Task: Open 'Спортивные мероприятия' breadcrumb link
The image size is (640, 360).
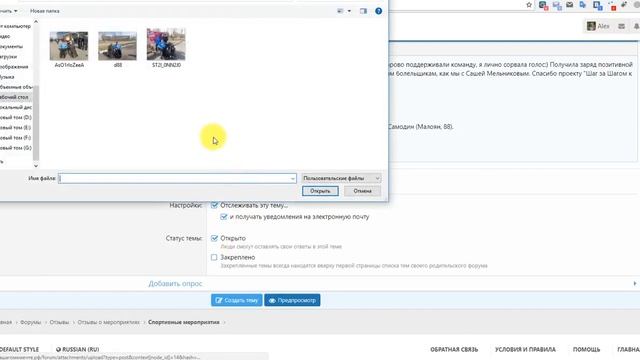Action: point(184,322)
